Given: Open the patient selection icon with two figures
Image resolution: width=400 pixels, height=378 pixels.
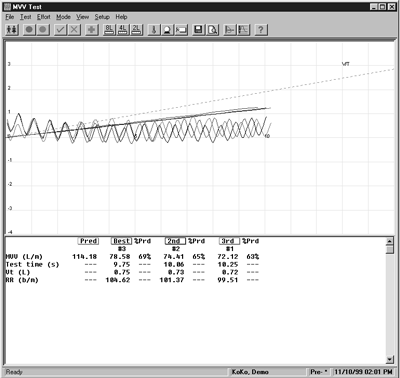Looking at the screenshot, I should (12, 30).
